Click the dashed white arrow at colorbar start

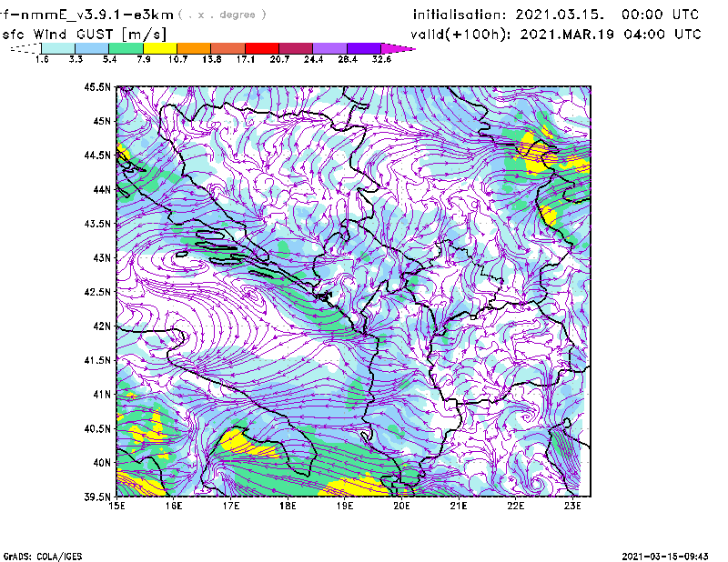(x=25, y=48)
